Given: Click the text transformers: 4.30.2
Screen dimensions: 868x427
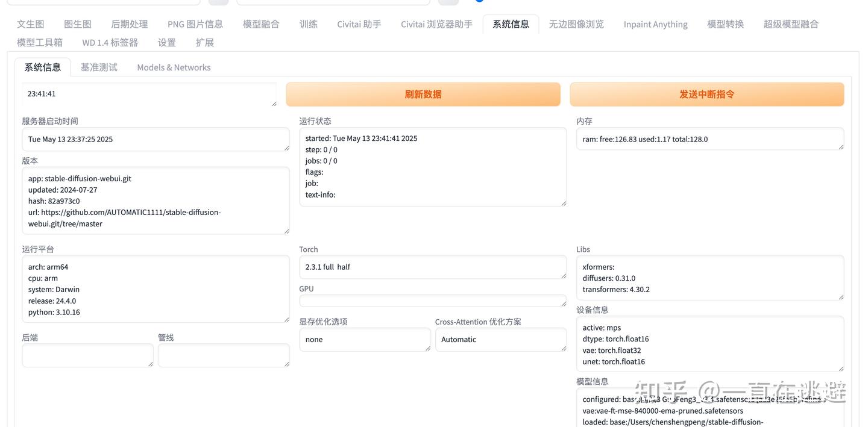Looking at the screenshot, I should (616, 290).
